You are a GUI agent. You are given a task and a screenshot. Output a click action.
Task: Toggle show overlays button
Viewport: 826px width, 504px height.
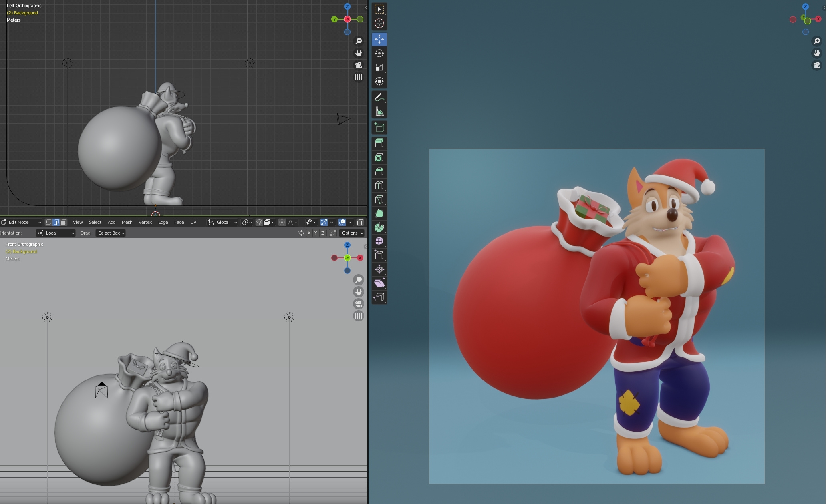coord(342,222)
